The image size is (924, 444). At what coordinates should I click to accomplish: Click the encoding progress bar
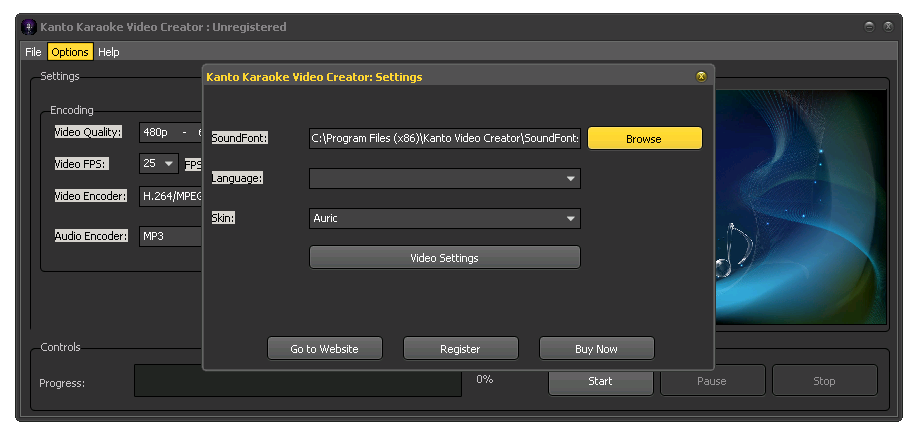(298, 380)
